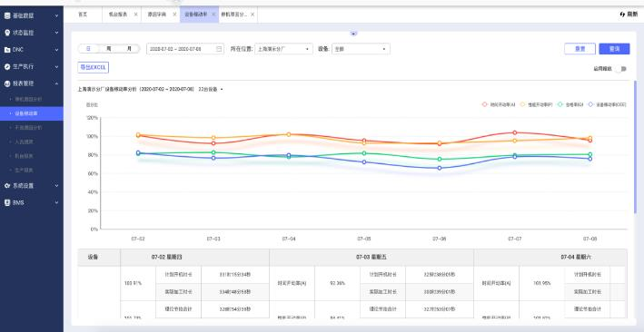
Task: Click the orange data point at 07-03
Action: coord(213,138)
